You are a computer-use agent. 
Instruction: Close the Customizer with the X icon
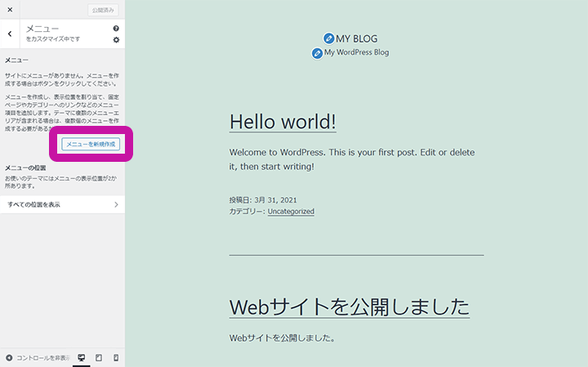pyautogui.click(x=10, y=10)
